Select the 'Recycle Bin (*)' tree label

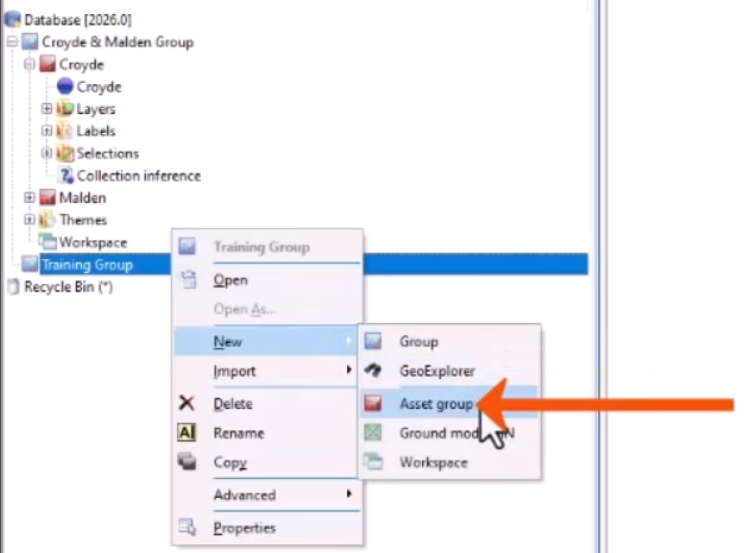pos(68,287)
